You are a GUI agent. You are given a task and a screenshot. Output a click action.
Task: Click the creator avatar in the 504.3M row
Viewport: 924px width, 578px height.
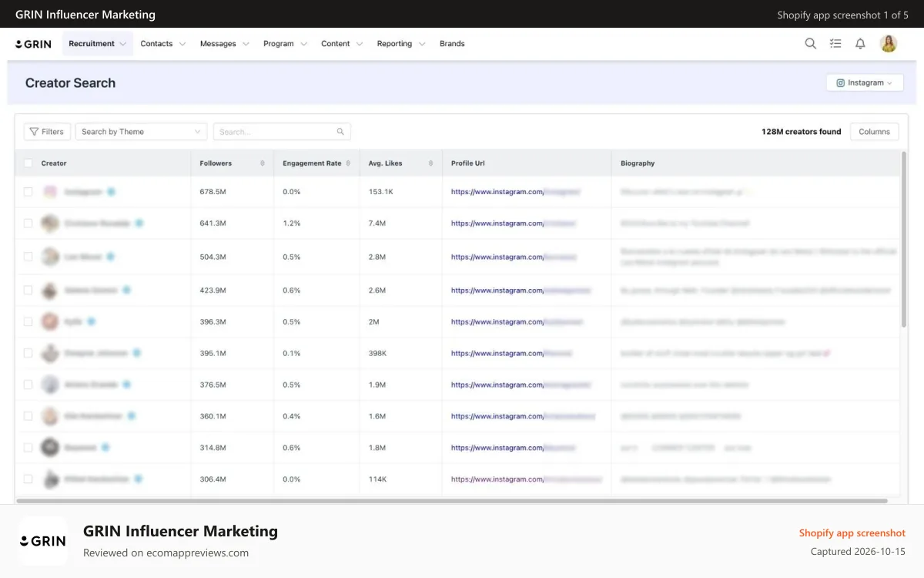50,257
